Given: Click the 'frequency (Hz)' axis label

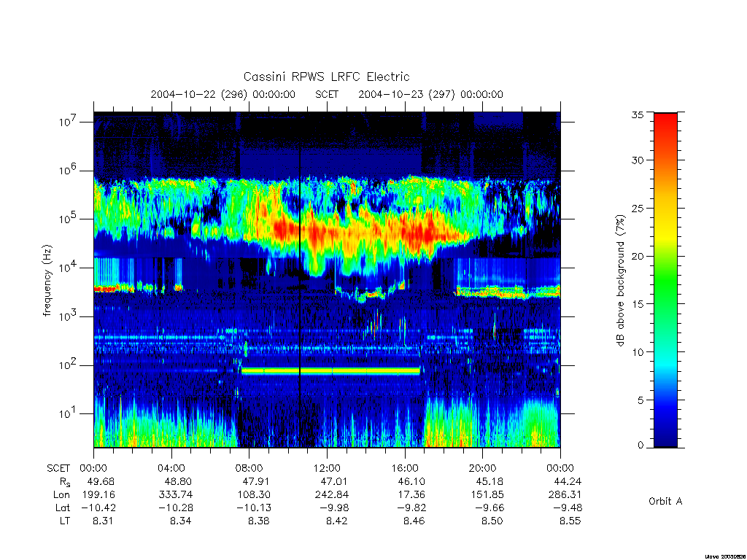Looking at the screenshot, I should pos(47,281).
